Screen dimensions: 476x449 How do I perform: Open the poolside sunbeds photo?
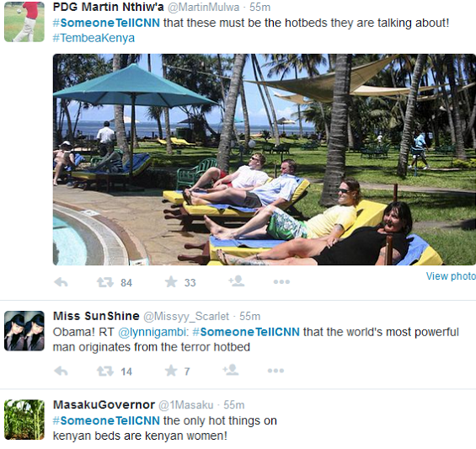pyautogui.click(x=265, y=159)
